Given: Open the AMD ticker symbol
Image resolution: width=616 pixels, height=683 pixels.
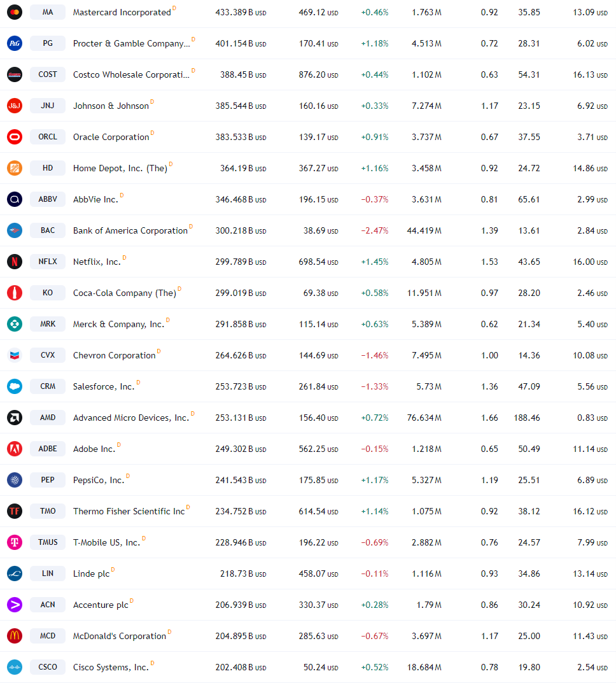Looking at the screenshot, I should coord(48,418).
